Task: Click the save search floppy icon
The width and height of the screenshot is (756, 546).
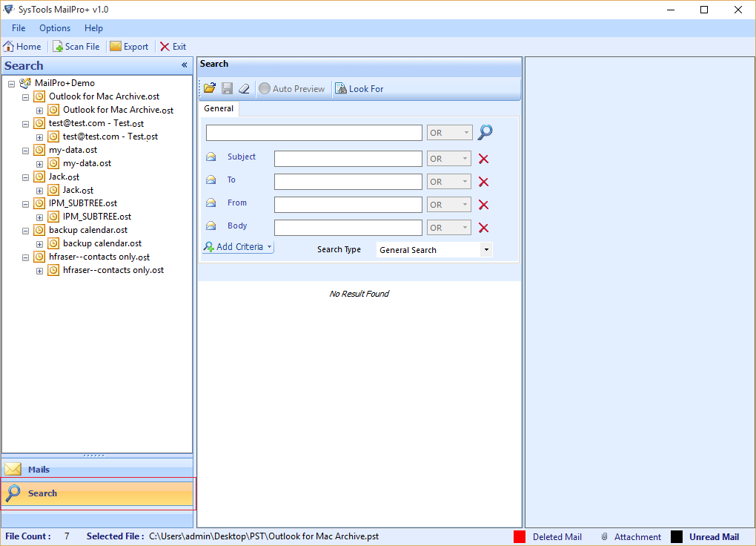Action: [227, 88]
